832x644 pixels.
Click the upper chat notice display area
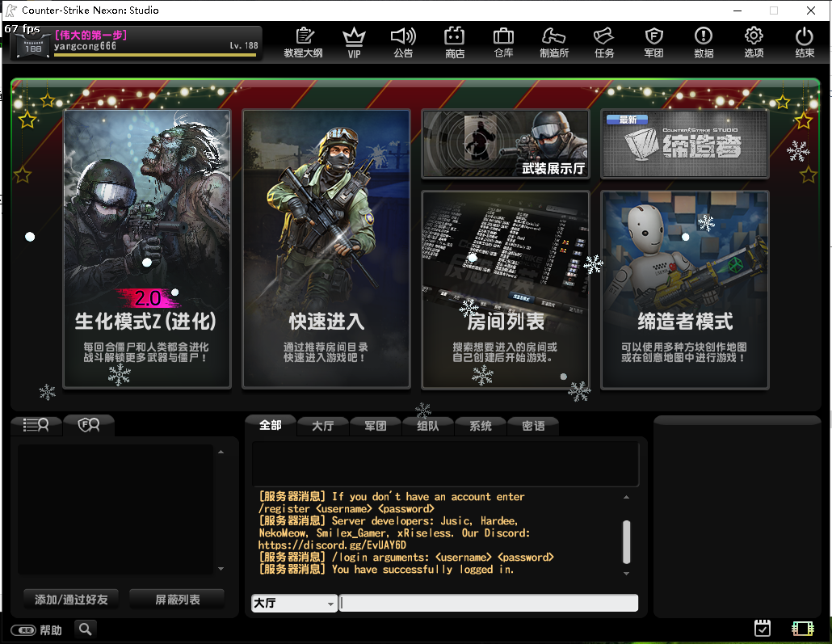(445, 464)
